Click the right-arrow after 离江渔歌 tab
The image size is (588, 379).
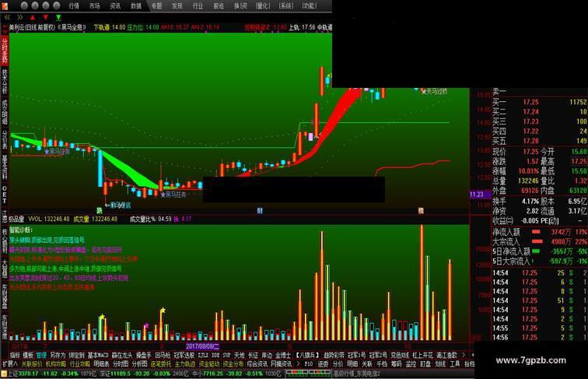[464, 355]
